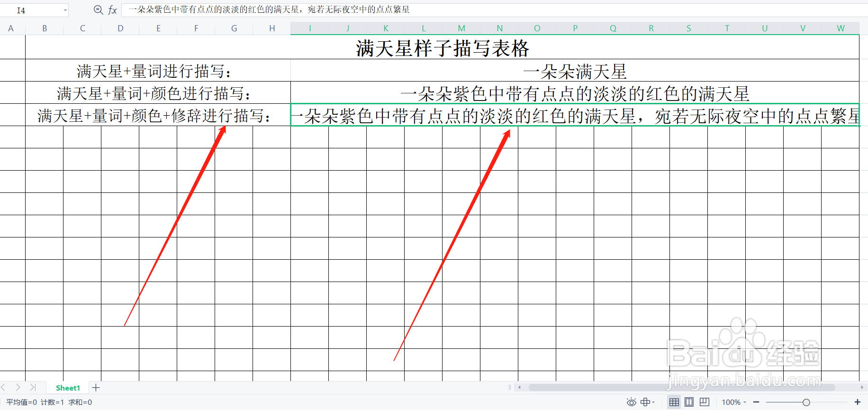The image size is (868, 410).
Task: Click the zoom in plus icon
Action: 857,402
